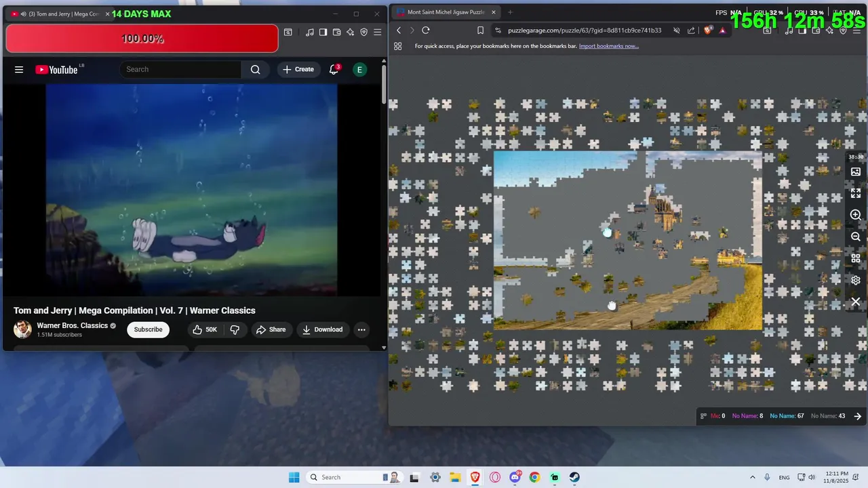Open more actions for the video

coord(361,329)
